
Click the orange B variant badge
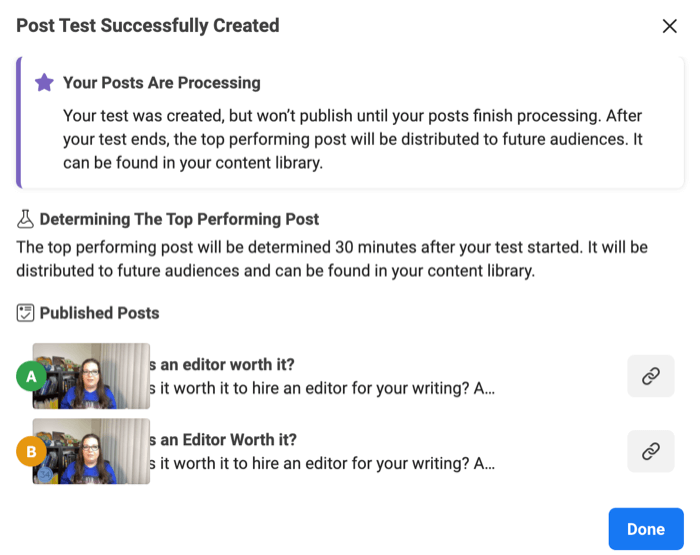(x=31, y=451)
